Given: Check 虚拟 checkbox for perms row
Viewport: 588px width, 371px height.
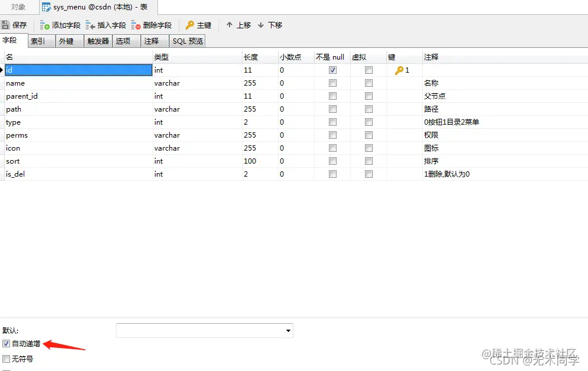Looking at the screenshot, I should click(x=369, y=135).
